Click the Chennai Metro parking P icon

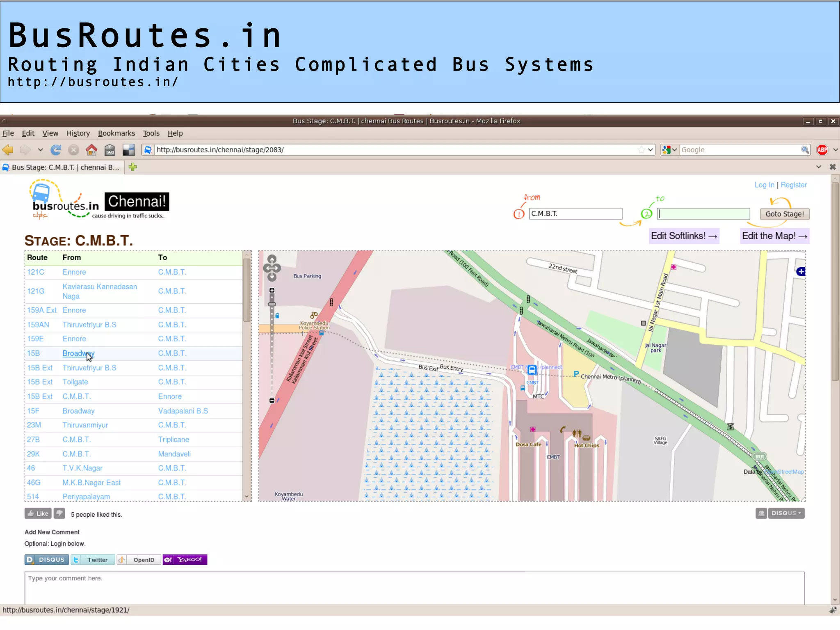tap(576, 374)
